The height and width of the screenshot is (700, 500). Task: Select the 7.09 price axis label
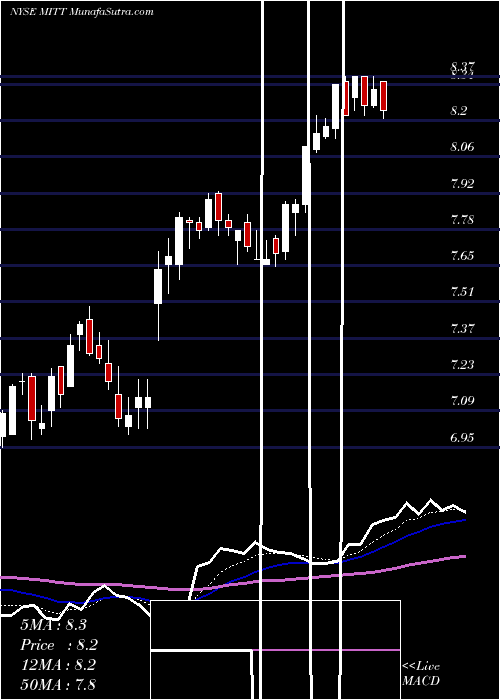click(x=462, y=401)
